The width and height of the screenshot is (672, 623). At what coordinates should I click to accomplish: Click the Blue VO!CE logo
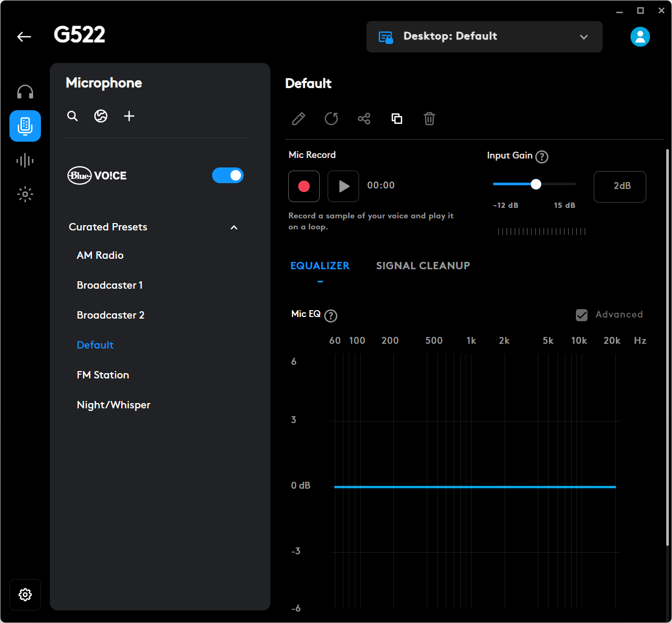97,175
